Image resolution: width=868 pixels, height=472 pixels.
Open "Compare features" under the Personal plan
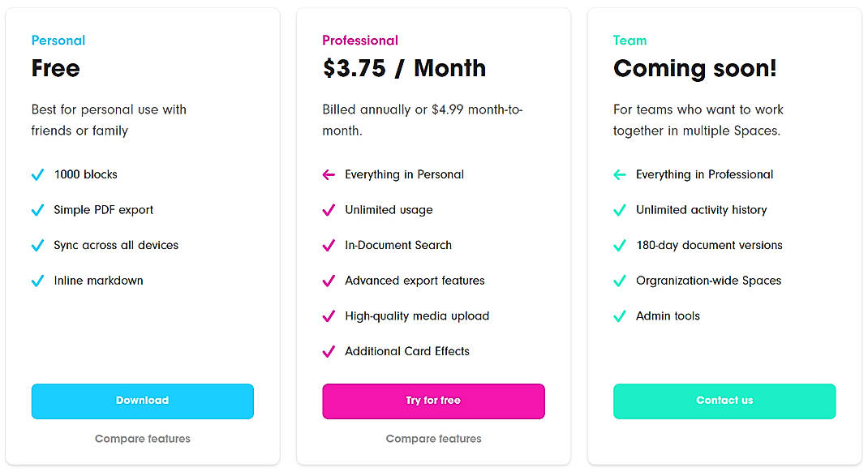click(142, 439)
